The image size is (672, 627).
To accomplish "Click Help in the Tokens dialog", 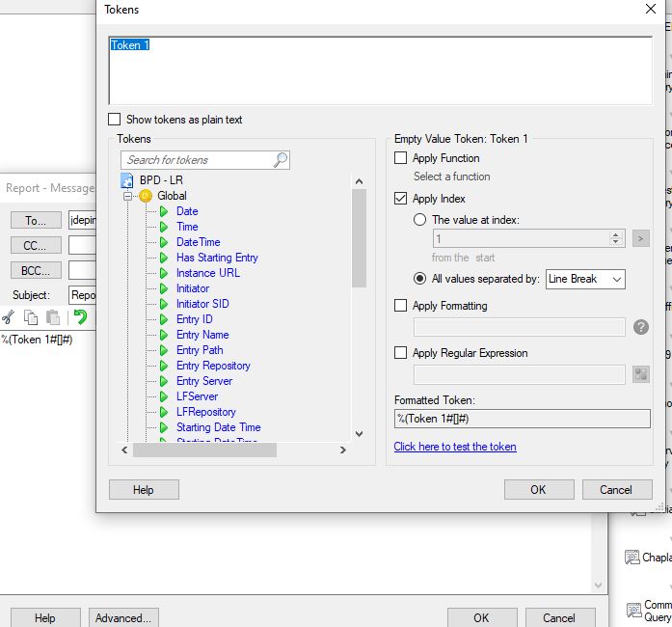I will pyautogui.click(x=144, y=490).
